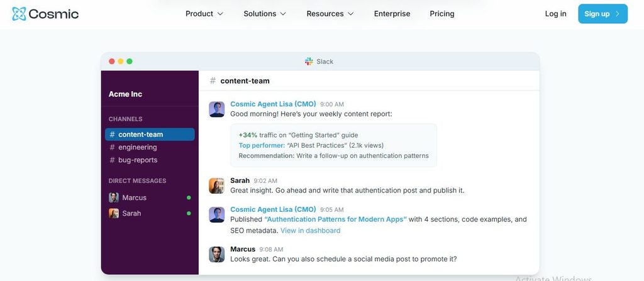Image resolution: width=644 pixels, height=281 pixels.
Task: Click the yellow minimize dot
Action: click(x=121, y=61)
